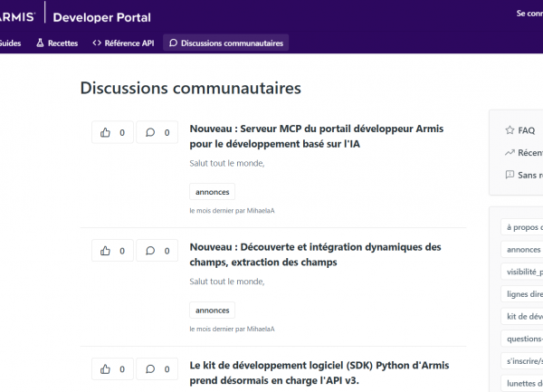The width and height of the screenshot is (543, 392).
Task: Open comments on Découverte et intégration post
Action: pyautogui.click(x=157, y=251)
